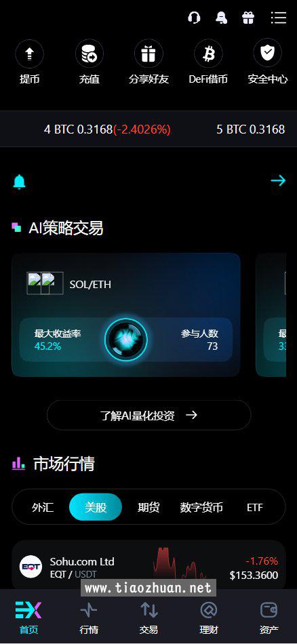Open 分享好友 share gift icon
The height and width of the screenshot is (644, 297).
(148, 54)
